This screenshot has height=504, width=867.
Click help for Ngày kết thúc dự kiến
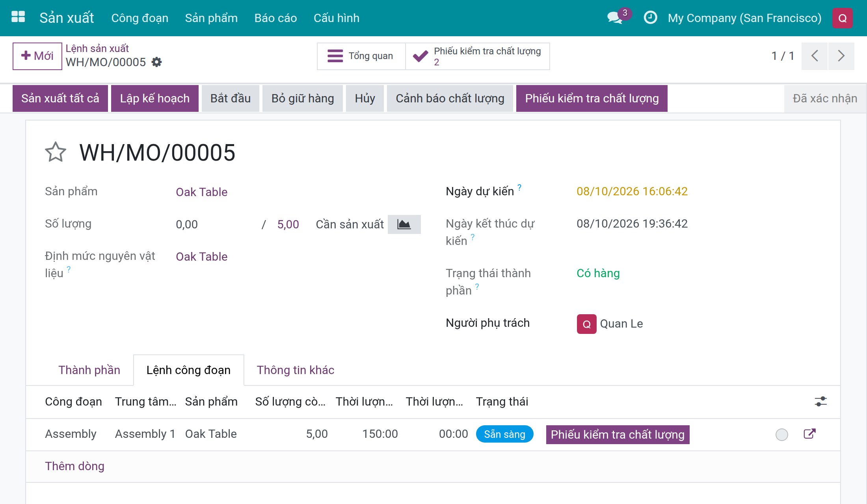(x=473, y=237)
